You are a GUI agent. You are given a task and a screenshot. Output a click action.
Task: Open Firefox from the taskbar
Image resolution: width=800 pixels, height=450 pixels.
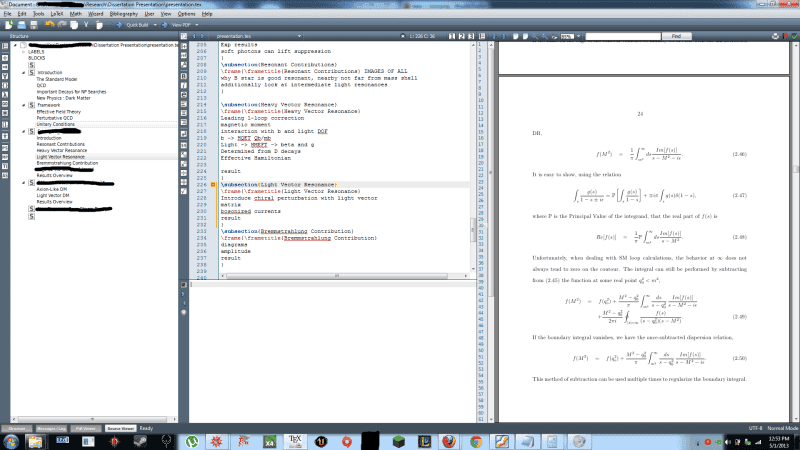click(x=447, y=440)
